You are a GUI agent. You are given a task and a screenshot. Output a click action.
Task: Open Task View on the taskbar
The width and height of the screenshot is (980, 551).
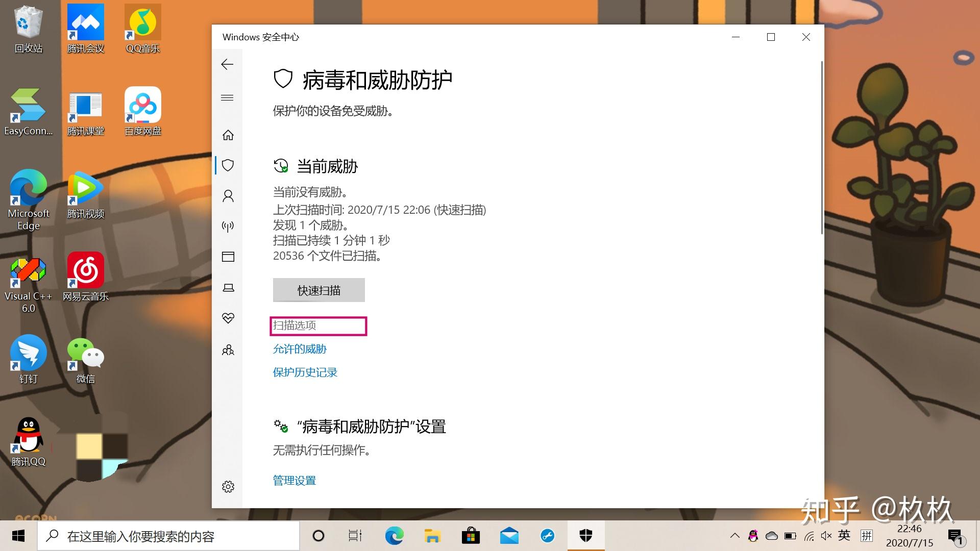(355, 536)
